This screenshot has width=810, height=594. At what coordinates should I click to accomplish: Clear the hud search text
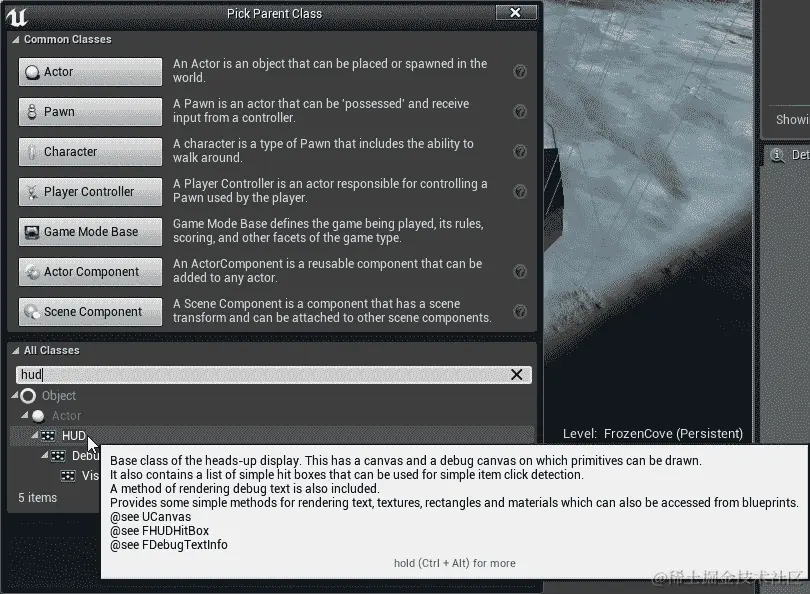click(517, 374)
